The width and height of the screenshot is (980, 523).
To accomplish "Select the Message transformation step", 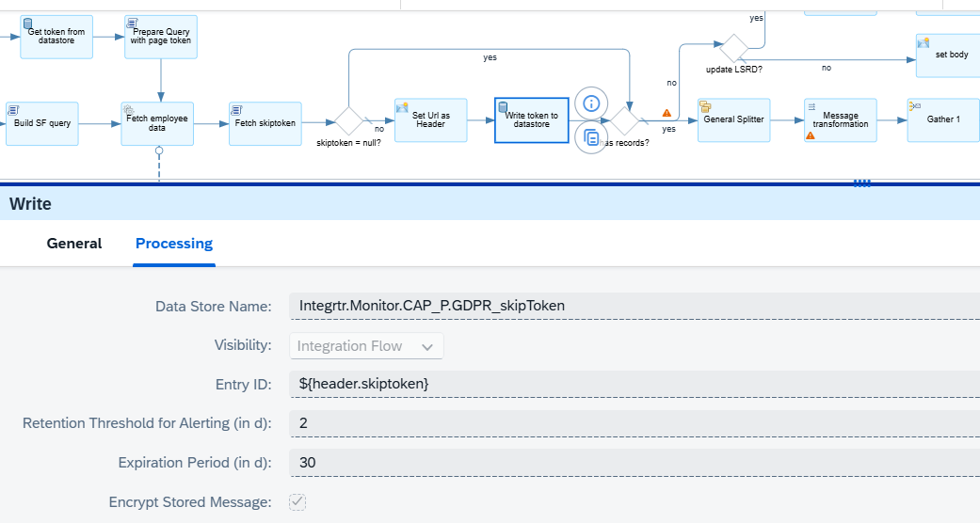I will click(x=840, y=120).
